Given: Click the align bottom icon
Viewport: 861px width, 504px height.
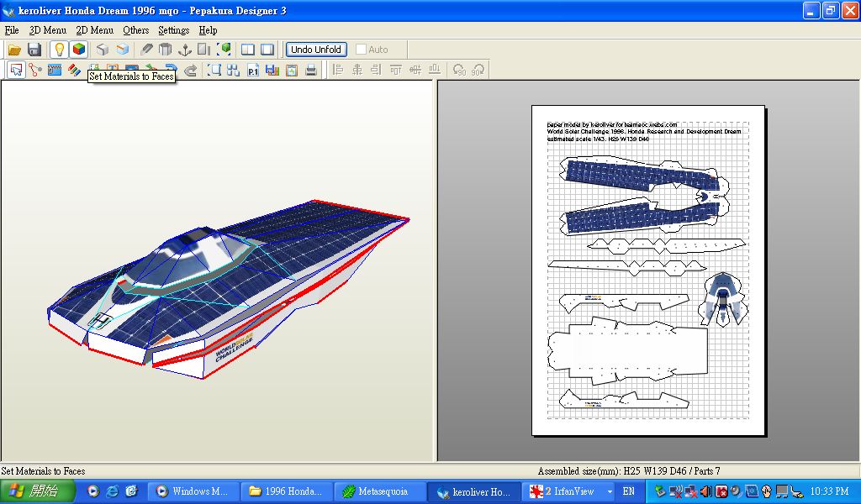Looking at the screenshot, I should [435, 70].
